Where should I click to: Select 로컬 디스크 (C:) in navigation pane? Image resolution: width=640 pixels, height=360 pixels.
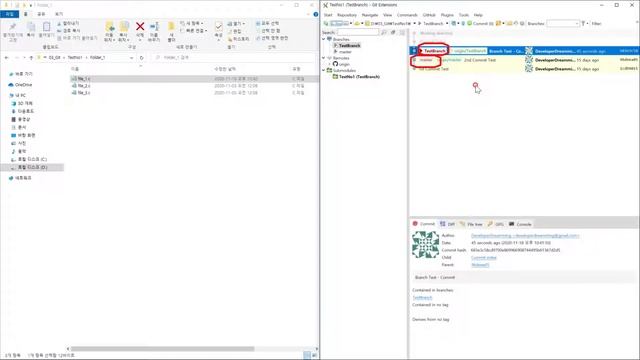[x=32, y=159]
